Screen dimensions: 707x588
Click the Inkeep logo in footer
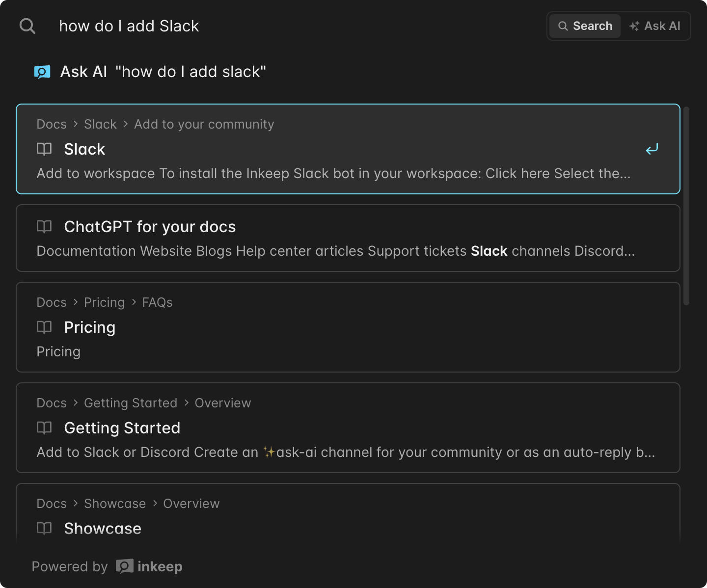click(125, 566)
